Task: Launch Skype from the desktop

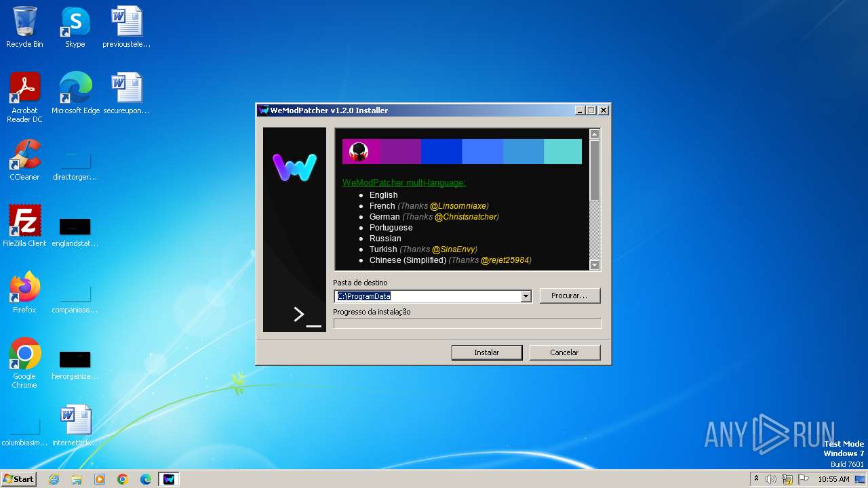Action: tap(75, 27)
